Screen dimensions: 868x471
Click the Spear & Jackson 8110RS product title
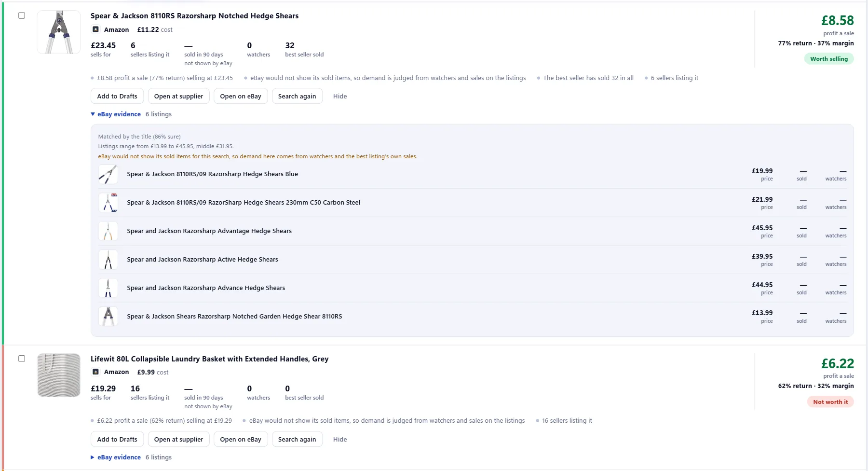click(x=194, y=16)
